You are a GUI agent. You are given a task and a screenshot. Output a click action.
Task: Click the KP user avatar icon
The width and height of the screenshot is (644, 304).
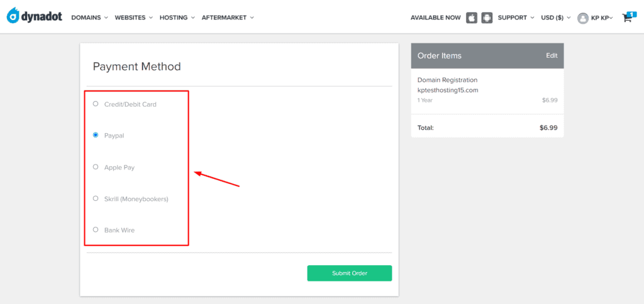[583, 18]
